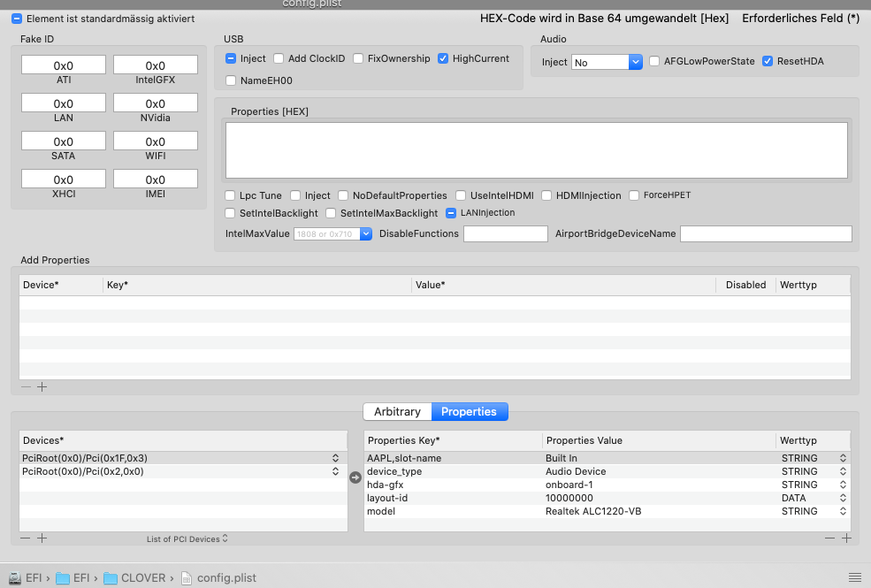
Task: Open the stepper for PciRoot(0x0)/Pci(0x1F,0x3) device
Action: [335, 458]
